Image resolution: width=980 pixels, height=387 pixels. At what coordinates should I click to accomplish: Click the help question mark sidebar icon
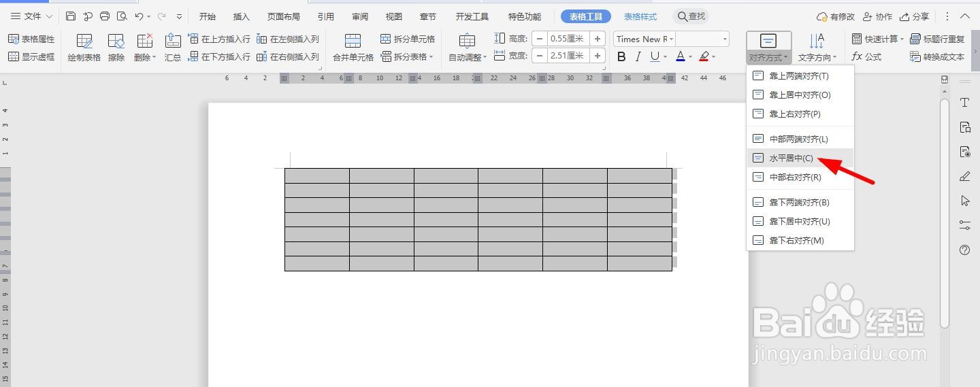964,250
